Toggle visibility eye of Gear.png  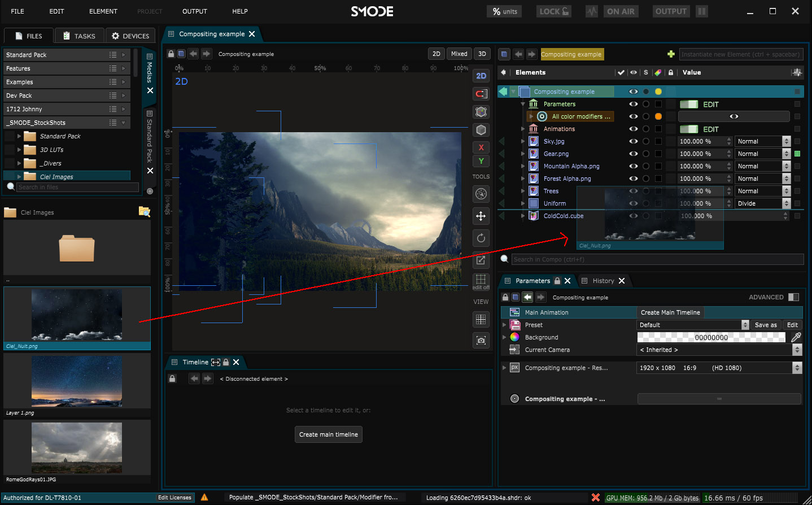click(634, 154)
